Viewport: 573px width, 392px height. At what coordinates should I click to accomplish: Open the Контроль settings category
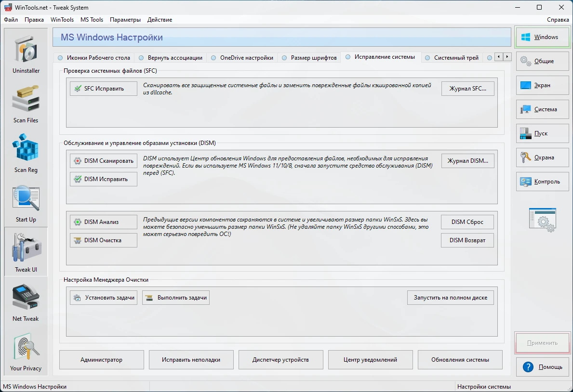[542, 182]
